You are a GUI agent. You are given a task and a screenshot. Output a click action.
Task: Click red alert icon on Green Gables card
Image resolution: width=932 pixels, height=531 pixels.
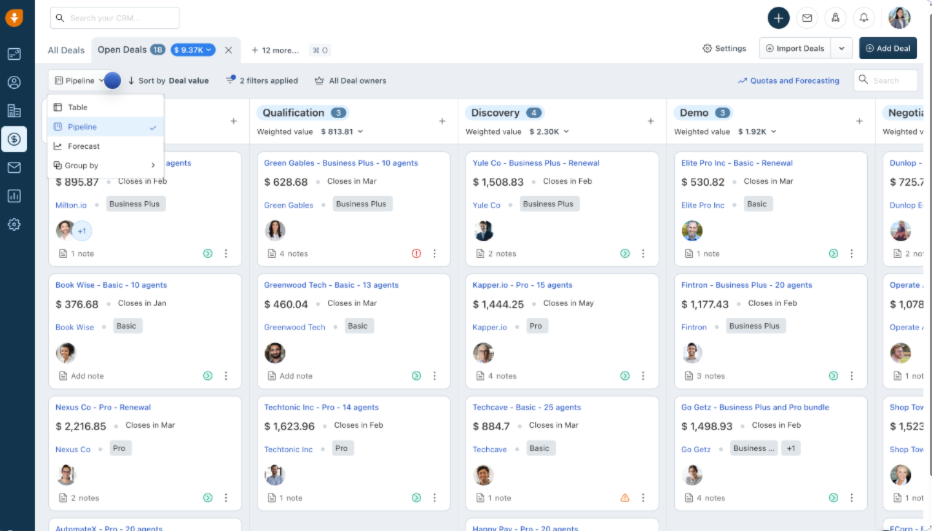pos(416,253)
